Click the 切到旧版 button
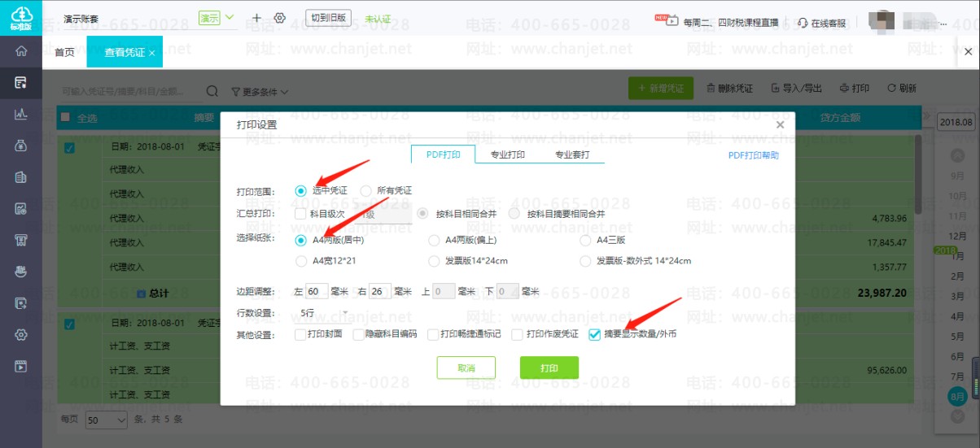 point(328,18)
